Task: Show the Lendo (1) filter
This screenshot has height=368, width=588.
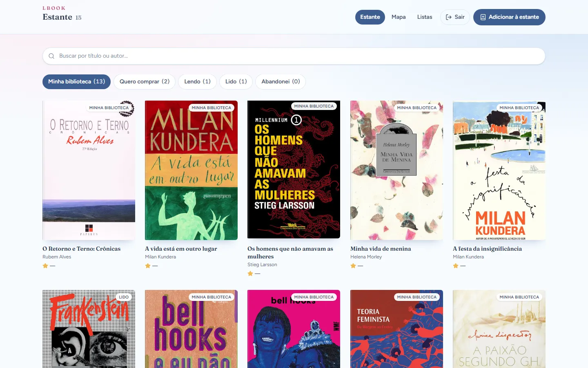Action: coord(197,82)
